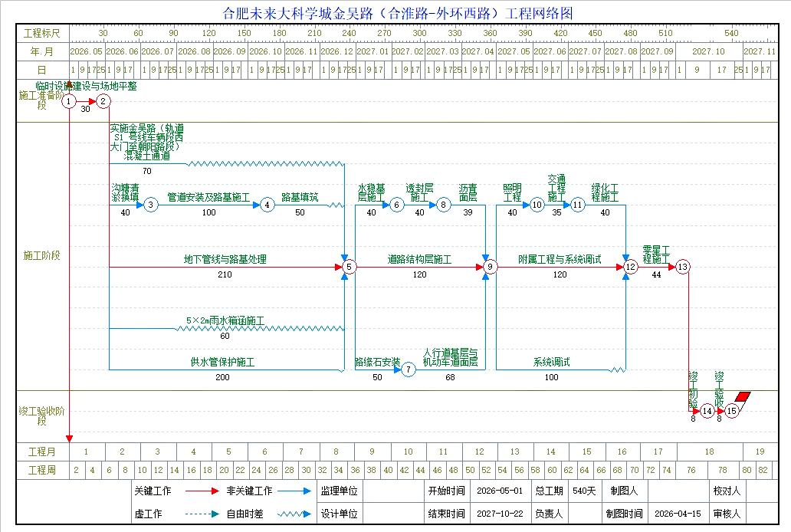
Task: Click the 管道安装及路基施工 activity label
Action: tap(208, 197)
